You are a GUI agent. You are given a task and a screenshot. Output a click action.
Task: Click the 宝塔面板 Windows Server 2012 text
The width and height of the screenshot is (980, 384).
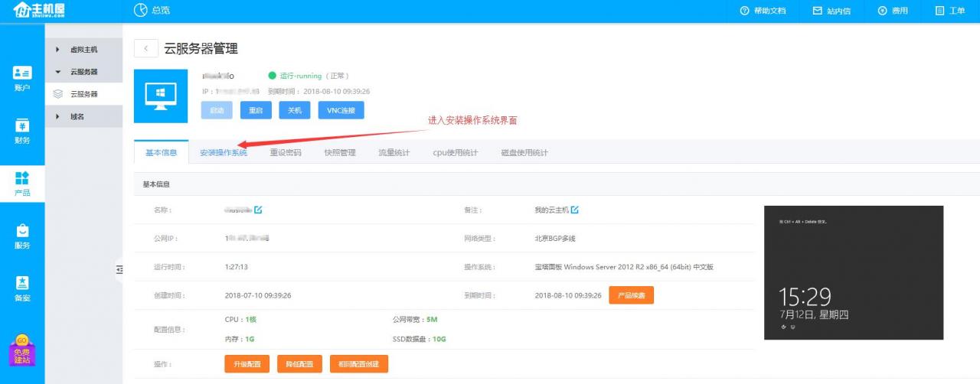[x=624, y=267]
